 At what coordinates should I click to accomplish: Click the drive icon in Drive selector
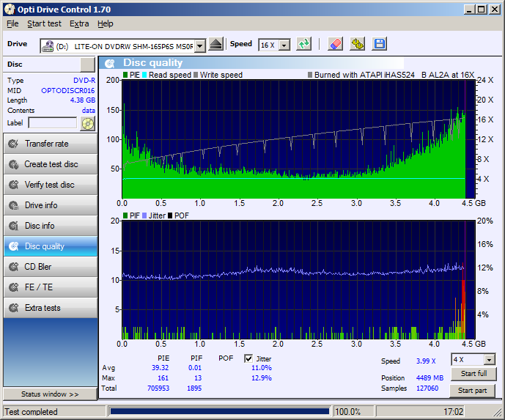pos(48,46)
